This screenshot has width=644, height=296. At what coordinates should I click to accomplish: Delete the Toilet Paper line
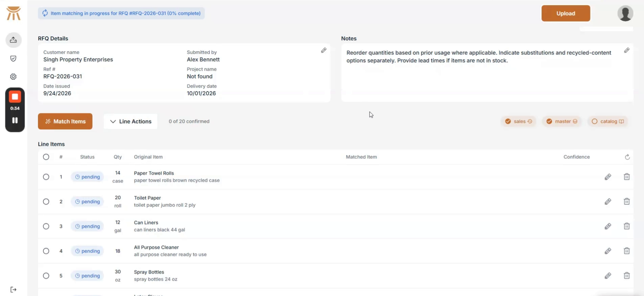[627, 201]
